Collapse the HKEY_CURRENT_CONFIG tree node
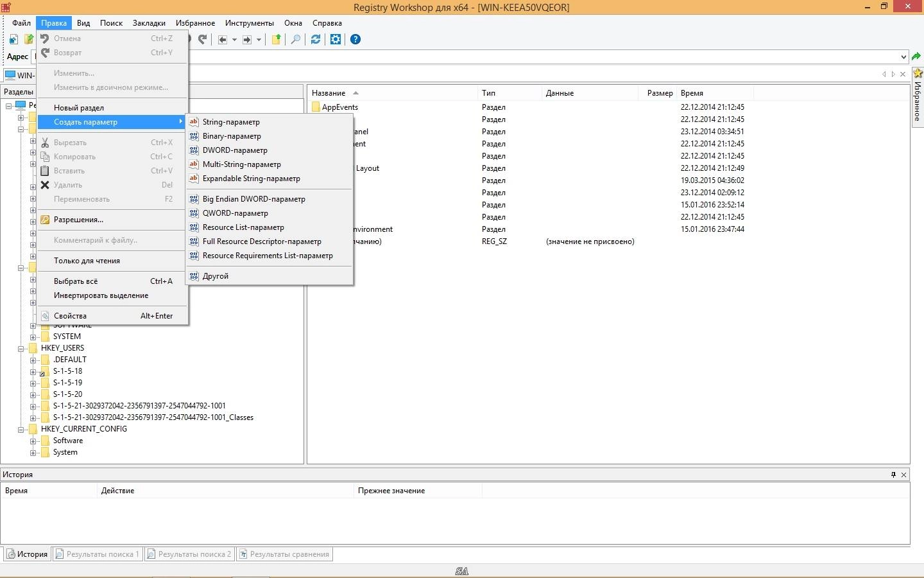 tap(21, 430)
